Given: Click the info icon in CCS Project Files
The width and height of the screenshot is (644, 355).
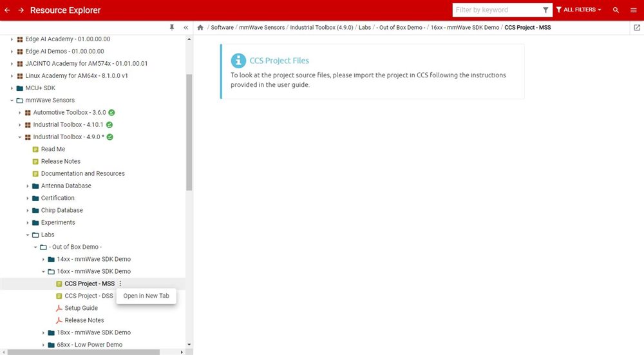Looking at the screenshot, I should point(238,61).
